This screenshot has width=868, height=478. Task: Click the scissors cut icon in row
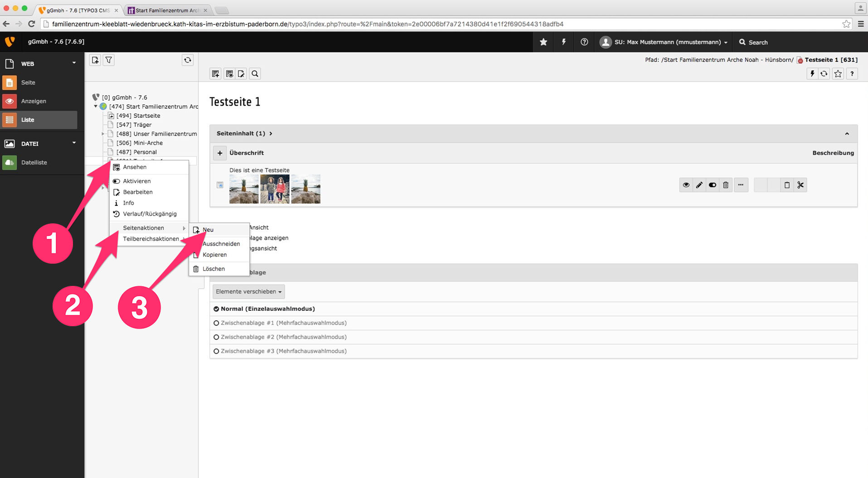tap(800, 185)
